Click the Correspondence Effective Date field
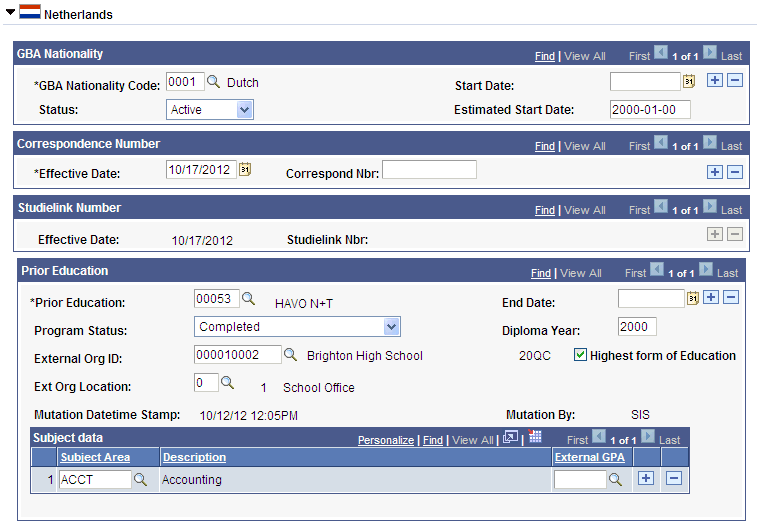This screenshot has width=764, height=532. (x=201, y=170)
